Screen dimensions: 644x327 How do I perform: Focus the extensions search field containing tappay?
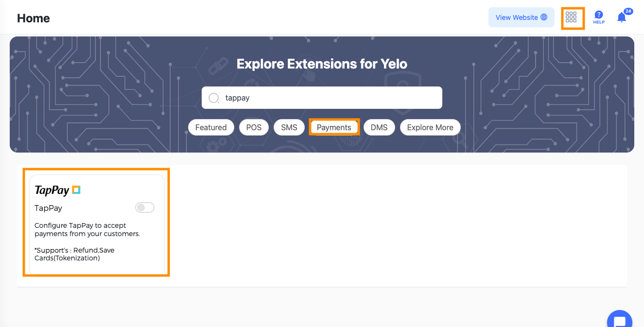coord(322,98)
